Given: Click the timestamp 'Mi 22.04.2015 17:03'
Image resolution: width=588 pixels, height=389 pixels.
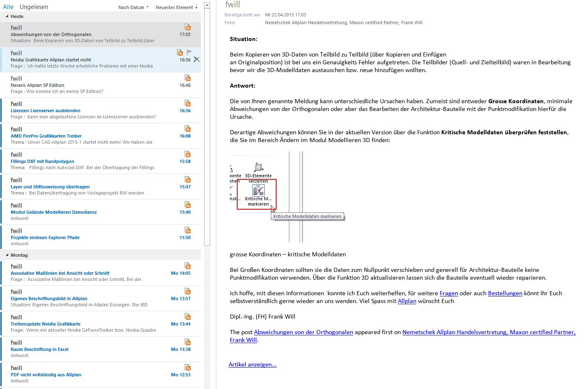Looking at the screenshot, I should [286, 15].
